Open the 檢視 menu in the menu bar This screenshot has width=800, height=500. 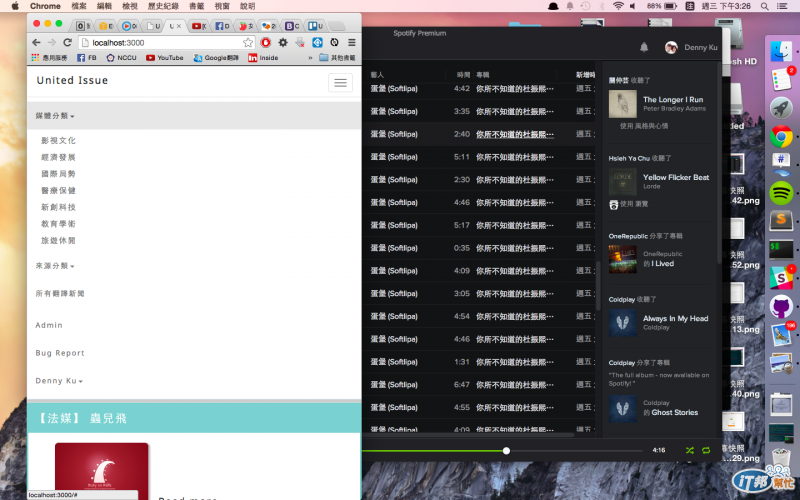pyautogui.click(x=130, y=6)
